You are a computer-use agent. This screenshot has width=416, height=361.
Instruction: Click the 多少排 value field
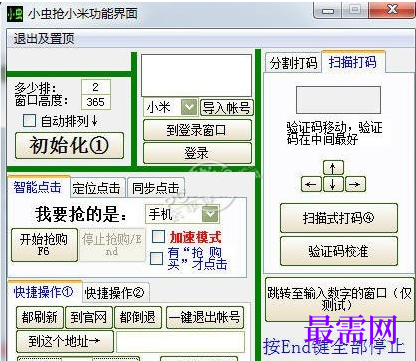tap(96, 87)
